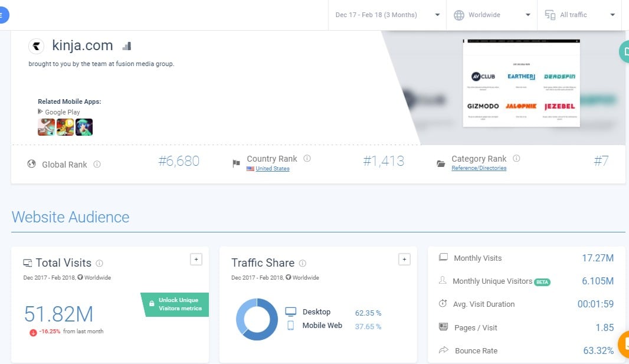Click the bar chart icon beside kinja.com
Image resolution: width=629 pixels, height=364 pixels.
coord(126,46)
